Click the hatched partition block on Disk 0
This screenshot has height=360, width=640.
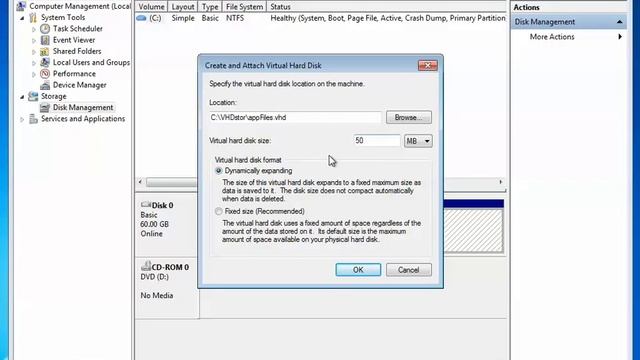tap(473, 231)
